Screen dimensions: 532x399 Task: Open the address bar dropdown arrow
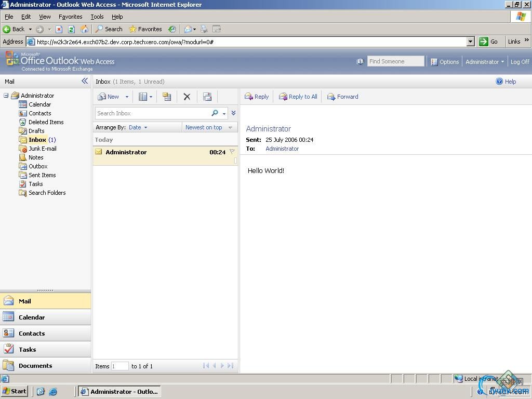pos(470,42)
